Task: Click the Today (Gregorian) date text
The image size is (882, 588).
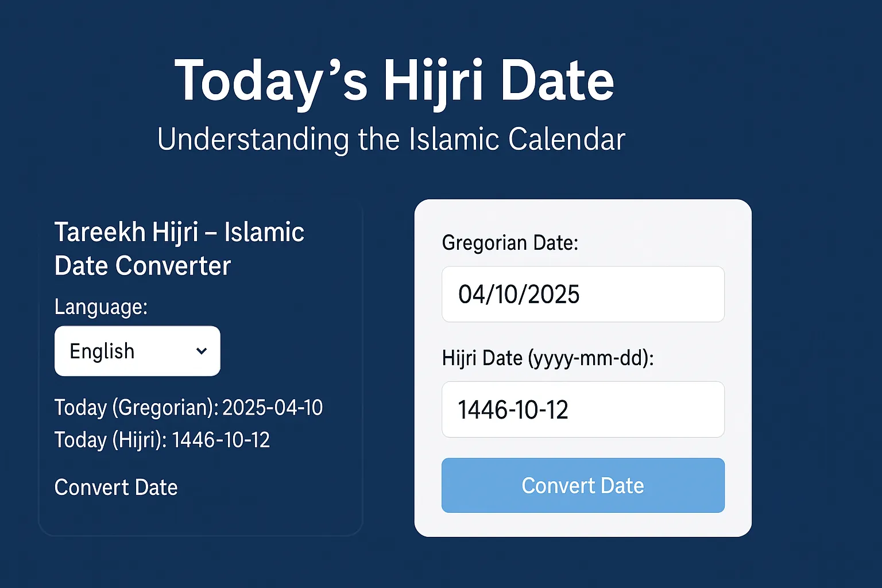Action: (x=188, y=407)
